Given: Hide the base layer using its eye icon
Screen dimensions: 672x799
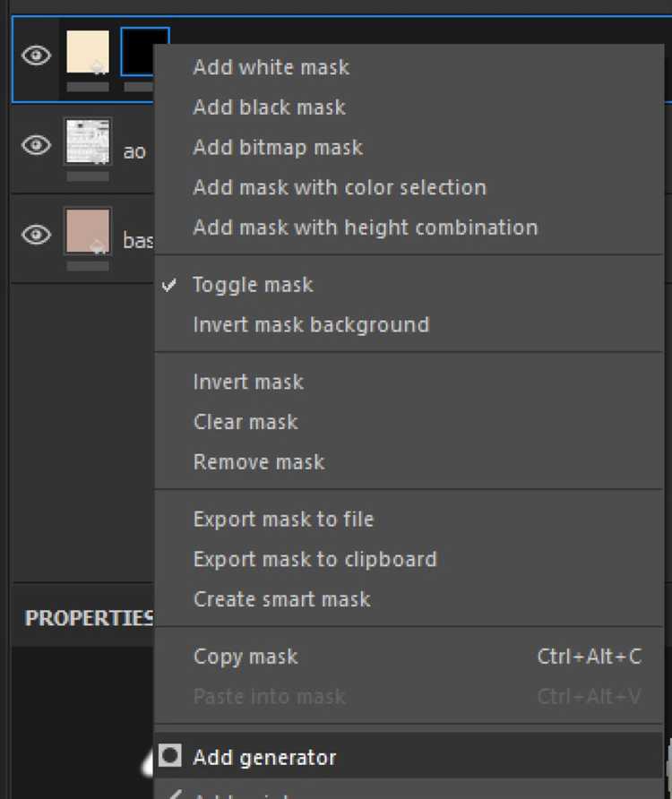Looking at the screenshot, I should point(36,235).
